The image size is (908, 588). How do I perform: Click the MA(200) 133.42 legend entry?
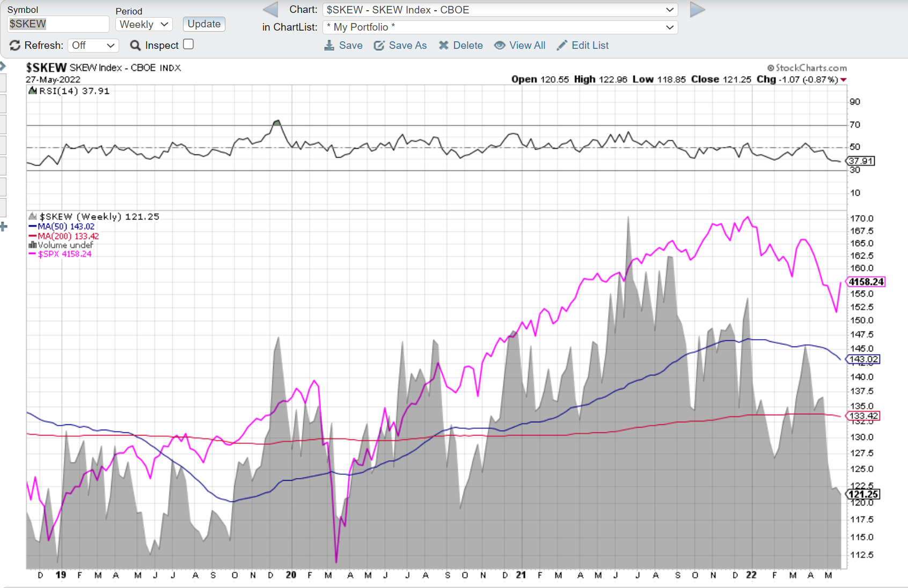pyautogui.click(x=64, y=236)
